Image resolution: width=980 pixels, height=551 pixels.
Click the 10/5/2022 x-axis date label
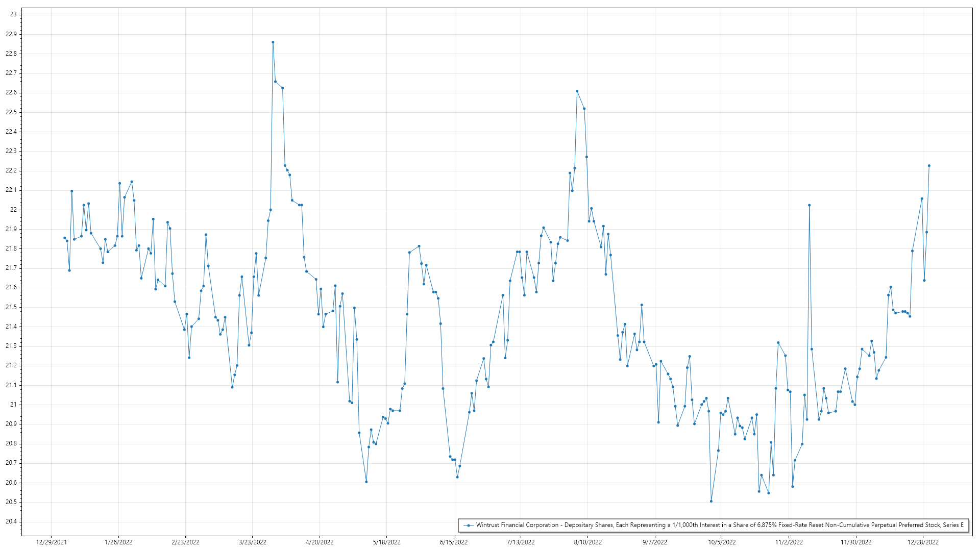point(722,542)
